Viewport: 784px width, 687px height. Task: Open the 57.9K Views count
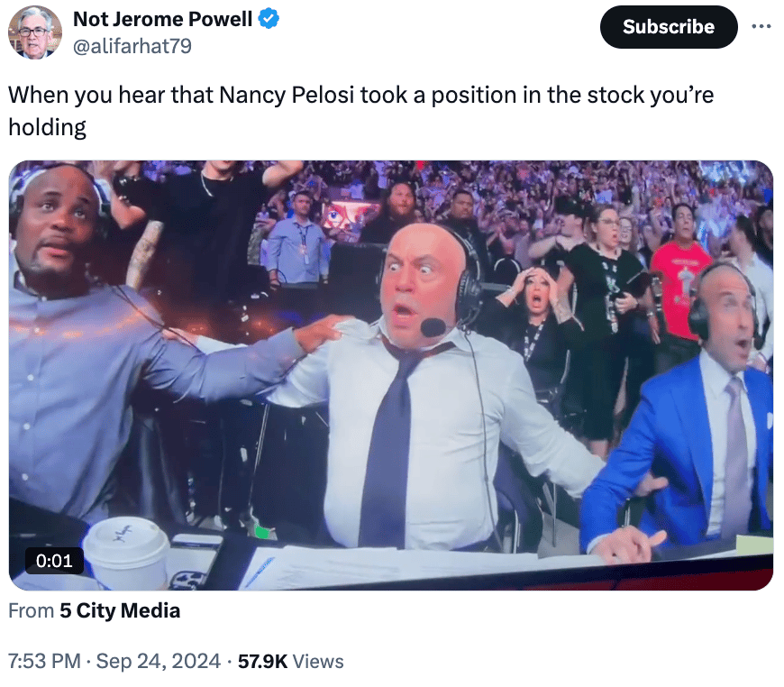pyautogui.click(x=290, y=661)
